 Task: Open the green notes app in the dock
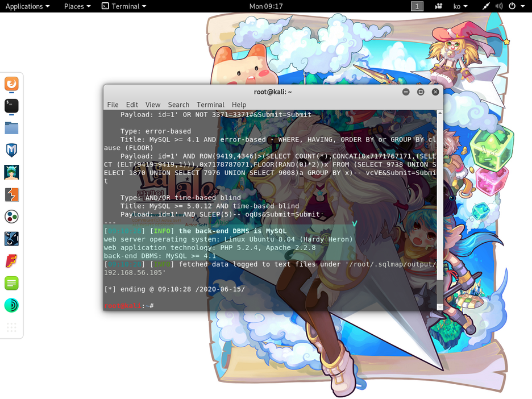point(11,283)
